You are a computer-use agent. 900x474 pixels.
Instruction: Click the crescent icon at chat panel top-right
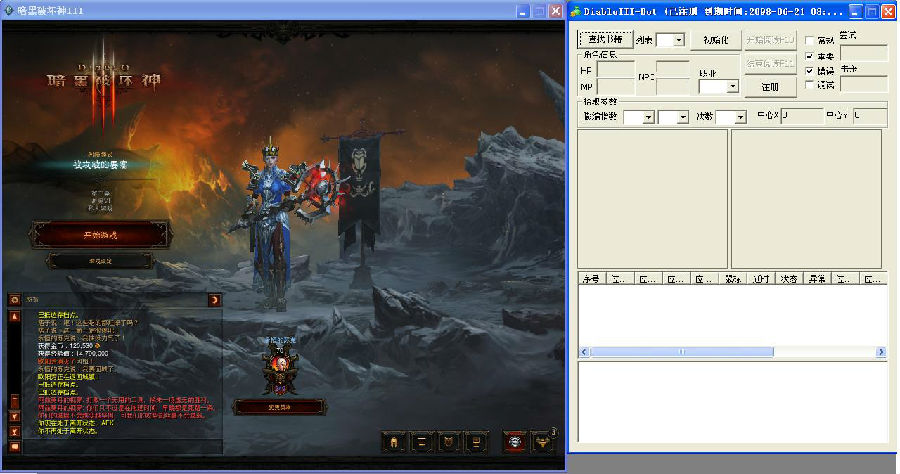(213, 299)
